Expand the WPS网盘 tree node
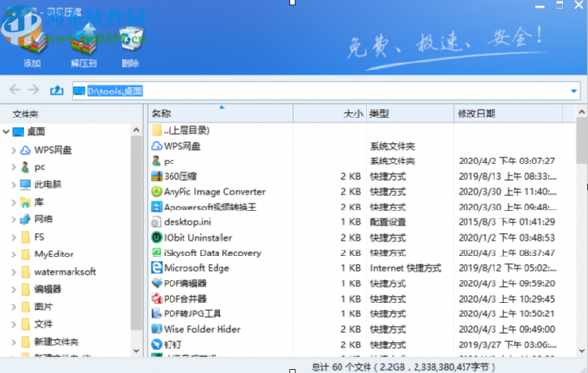Image resolution: width=588 pixels, height=373 pixels. pyautogui.click(x=13, y=150)
